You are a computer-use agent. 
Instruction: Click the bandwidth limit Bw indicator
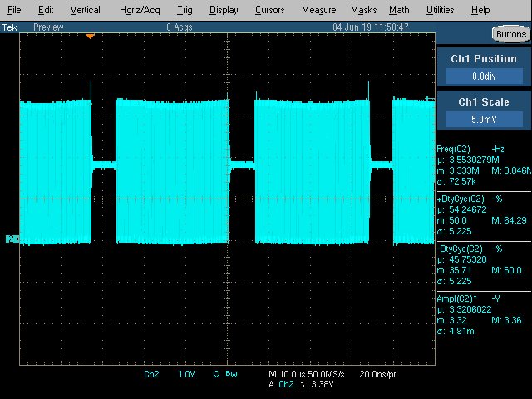pyautogui.click(x=232, y=375)
